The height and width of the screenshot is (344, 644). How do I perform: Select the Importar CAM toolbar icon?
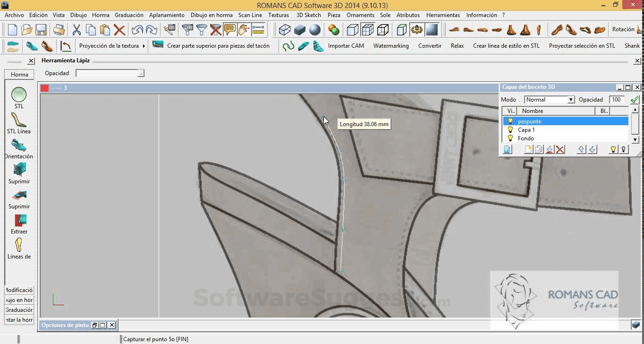(346, 46)
